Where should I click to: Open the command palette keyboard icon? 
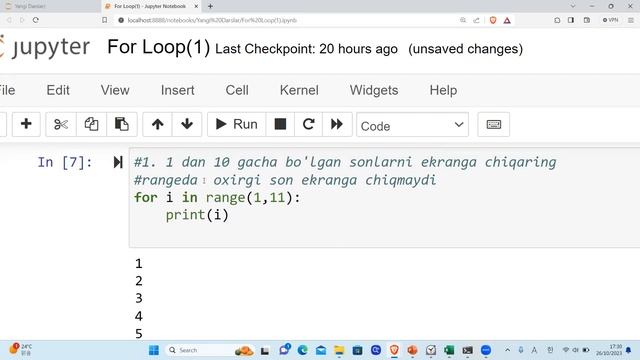click(x=493, y=124)
